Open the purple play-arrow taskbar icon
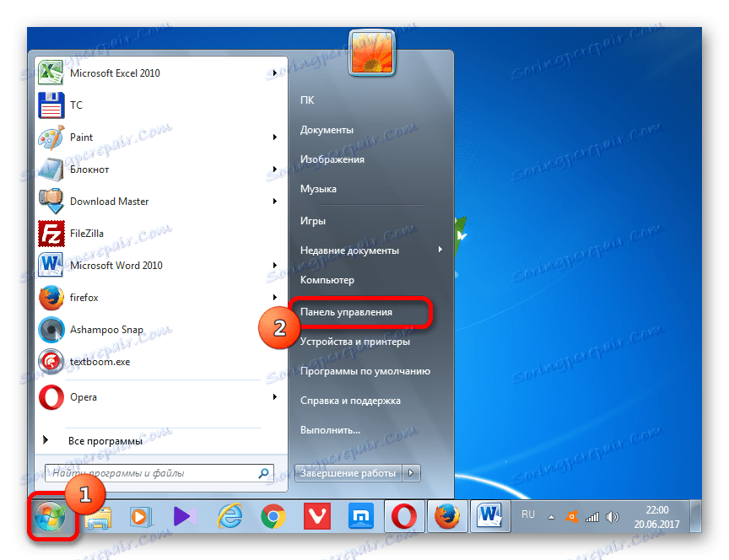729x560 pixels. pos(184,516)
